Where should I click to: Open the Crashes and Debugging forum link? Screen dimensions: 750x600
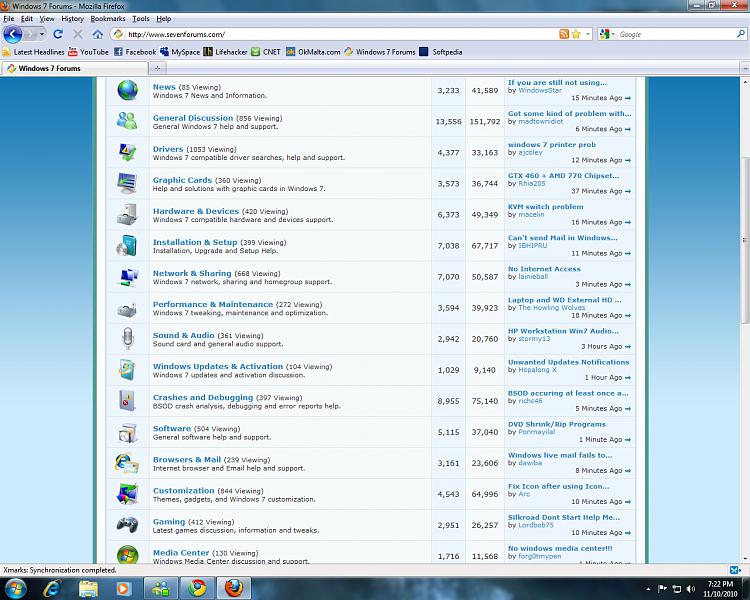click(203, 397)
